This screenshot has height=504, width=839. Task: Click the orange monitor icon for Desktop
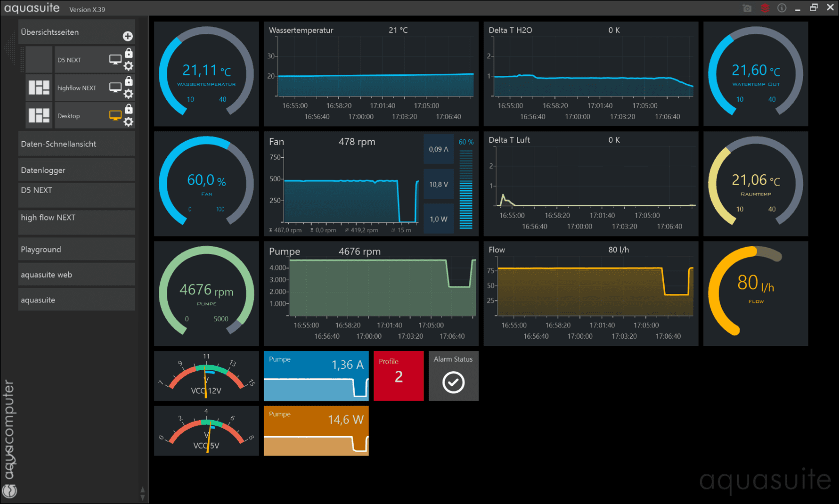(x=115, y=115)
